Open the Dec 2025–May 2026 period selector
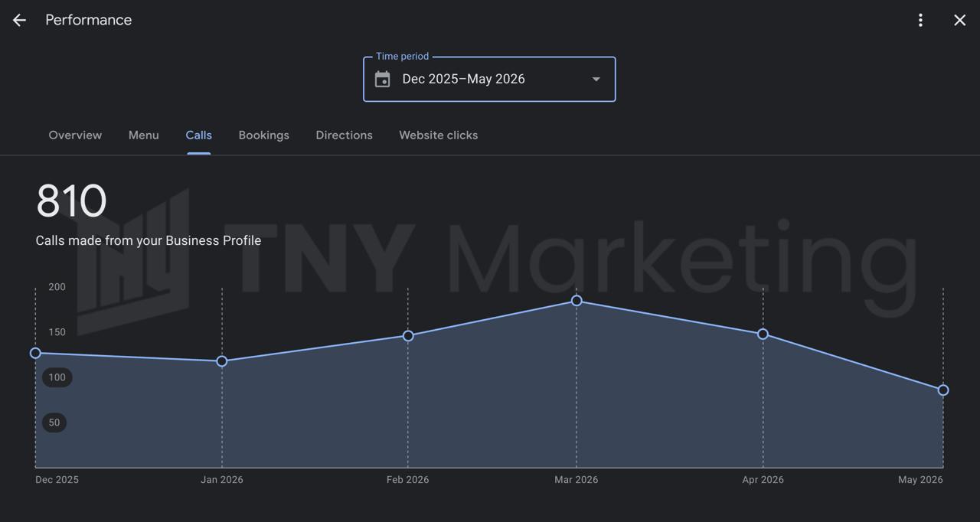980x522 pixels. click(489, 79)
